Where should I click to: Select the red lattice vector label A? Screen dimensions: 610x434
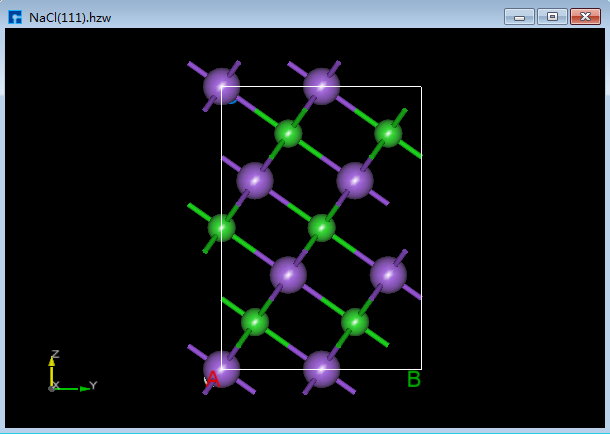click(213, 379)
